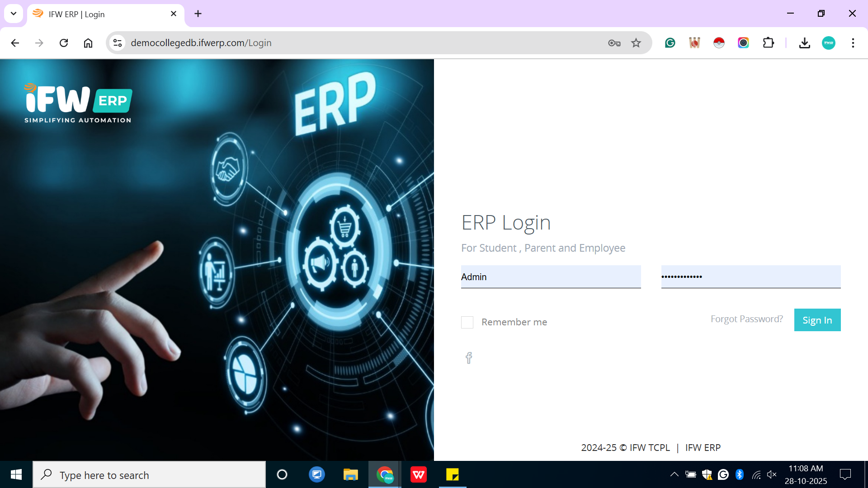The height and width of the screenshot is (488, 868).
Task: Open the Extensions puzzle-piece menu
Action: (x=768, y=43)
